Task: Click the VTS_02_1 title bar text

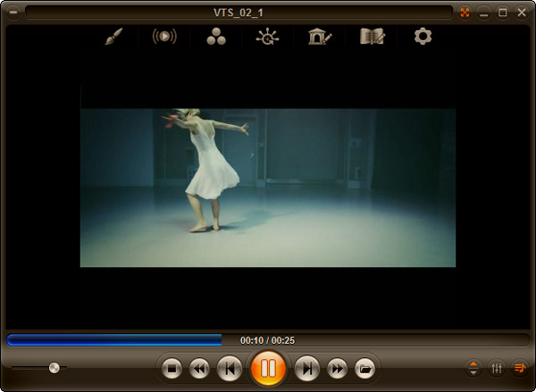Action: 239,13
